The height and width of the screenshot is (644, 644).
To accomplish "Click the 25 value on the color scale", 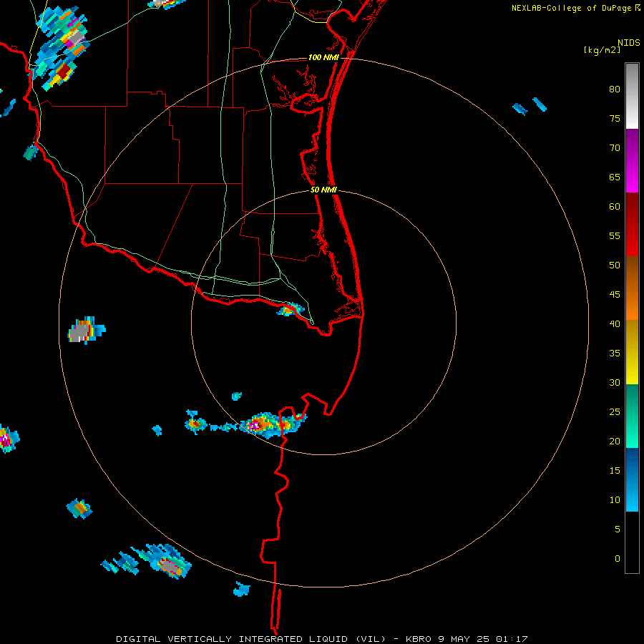I will (x=615, y=411).
